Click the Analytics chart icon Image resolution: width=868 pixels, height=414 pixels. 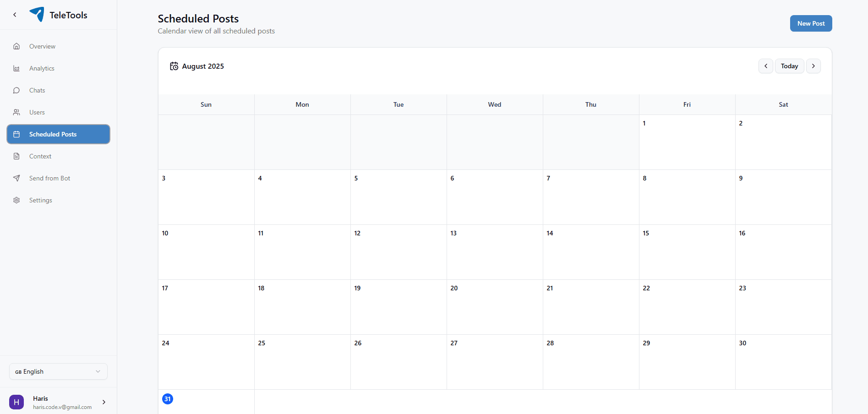coord(16,68)
